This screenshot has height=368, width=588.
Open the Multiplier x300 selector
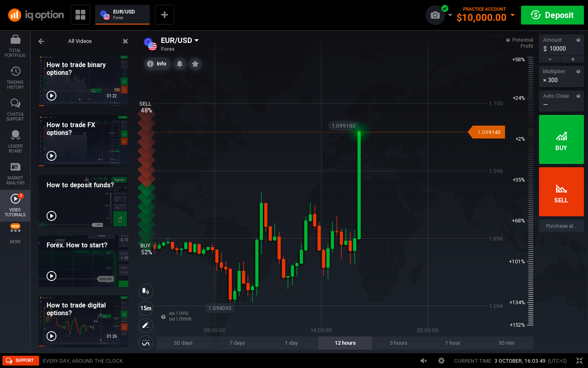pos(561,76)
